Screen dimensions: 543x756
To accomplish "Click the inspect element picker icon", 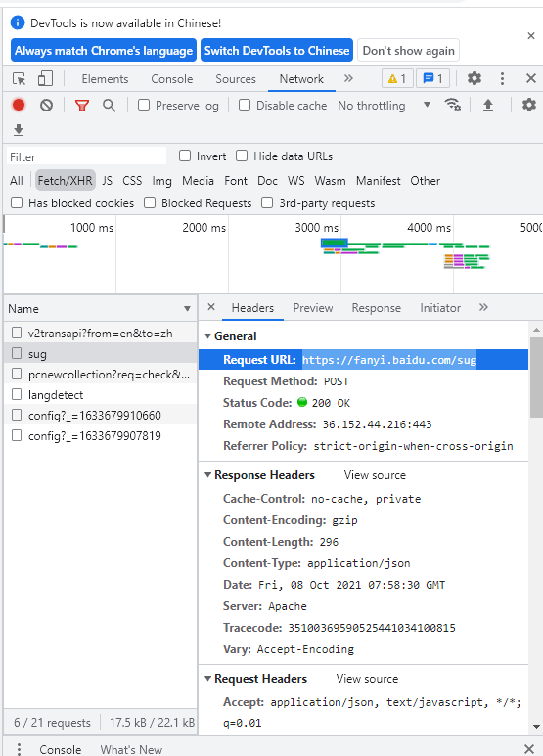I will coord(20,78).
